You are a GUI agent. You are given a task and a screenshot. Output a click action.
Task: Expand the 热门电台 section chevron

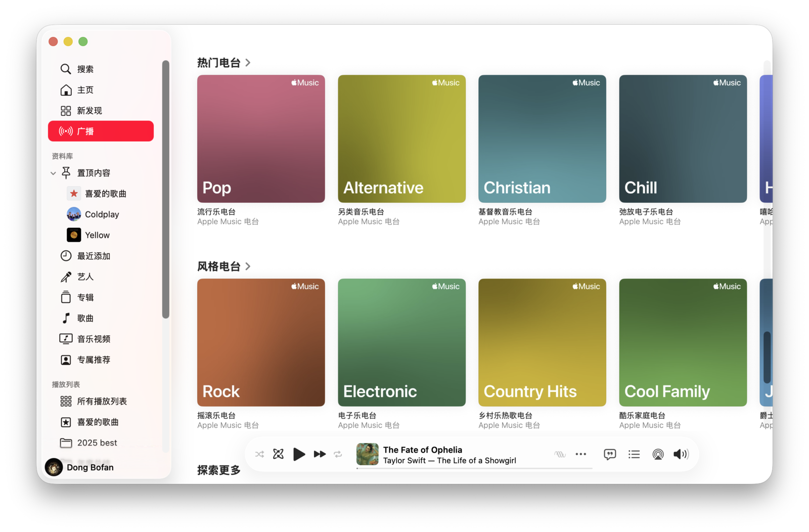tap(248, 63)
